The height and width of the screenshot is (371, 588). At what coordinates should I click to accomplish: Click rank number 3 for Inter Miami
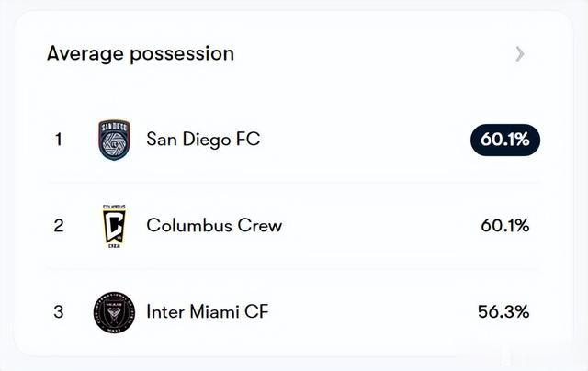[x=59, y=312]
